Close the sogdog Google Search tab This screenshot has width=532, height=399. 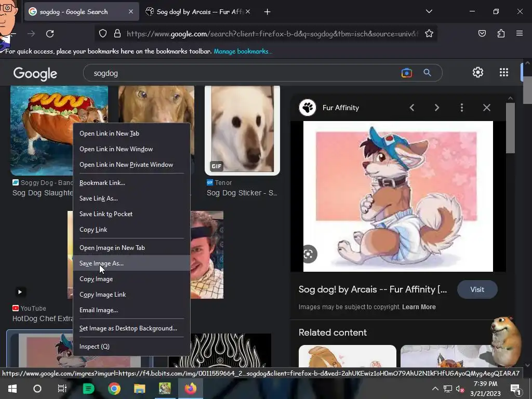click(x=130, y=11)
